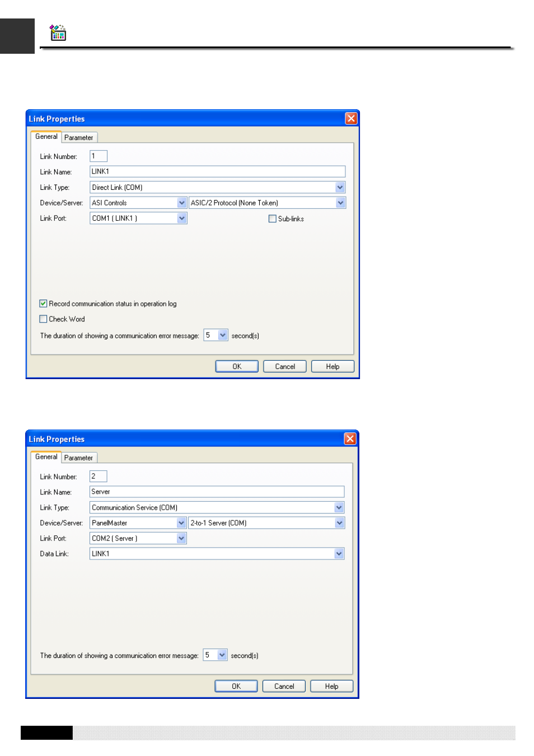Image resolution: width=534 pixels, height=756 pixels.
Task: Open Help from LINK1 dialog
Action: (x=332, y=366)
